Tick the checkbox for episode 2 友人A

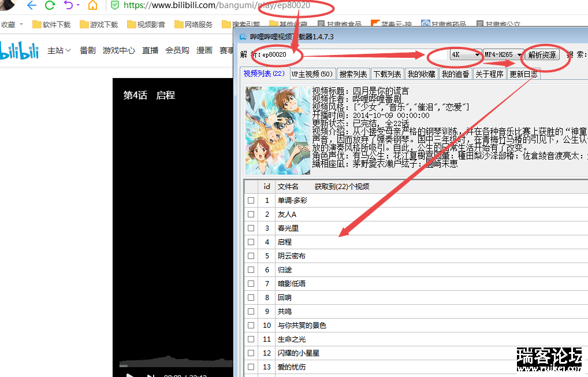coord(251,215)
